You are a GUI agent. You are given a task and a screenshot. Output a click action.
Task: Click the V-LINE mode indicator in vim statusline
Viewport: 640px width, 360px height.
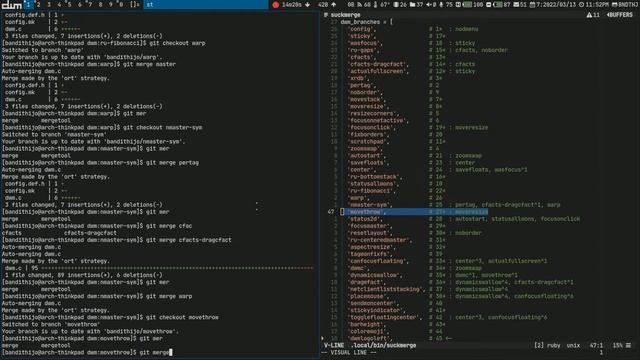(334, 346)
